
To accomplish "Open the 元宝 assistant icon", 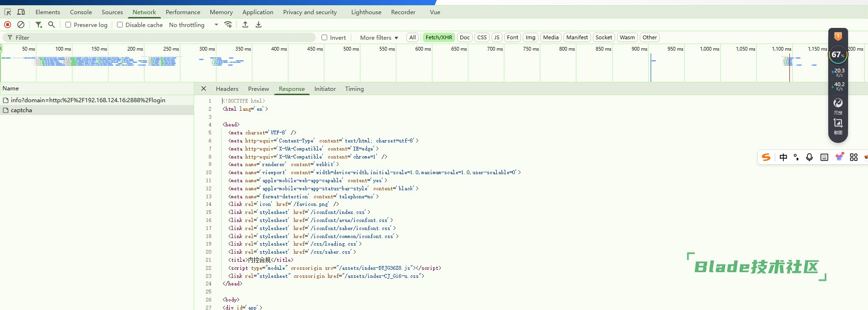I will pos(838,106).
